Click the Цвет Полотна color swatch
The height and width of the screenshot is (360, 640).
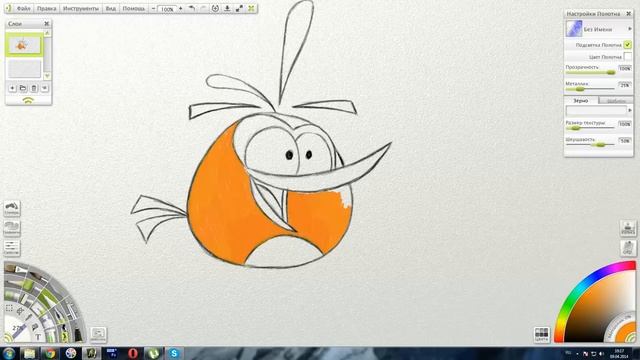[628, 57]
